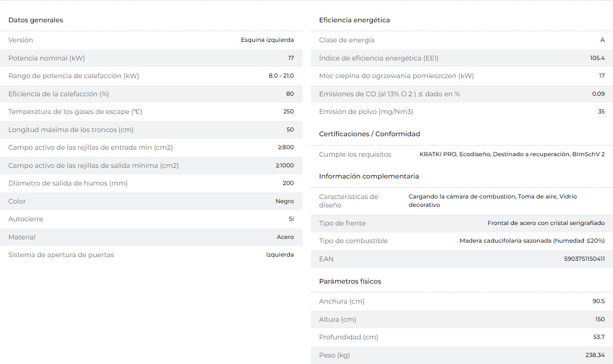
Task: Click the 'Eficiencia energética' section heading
Action: coord(354,20)
